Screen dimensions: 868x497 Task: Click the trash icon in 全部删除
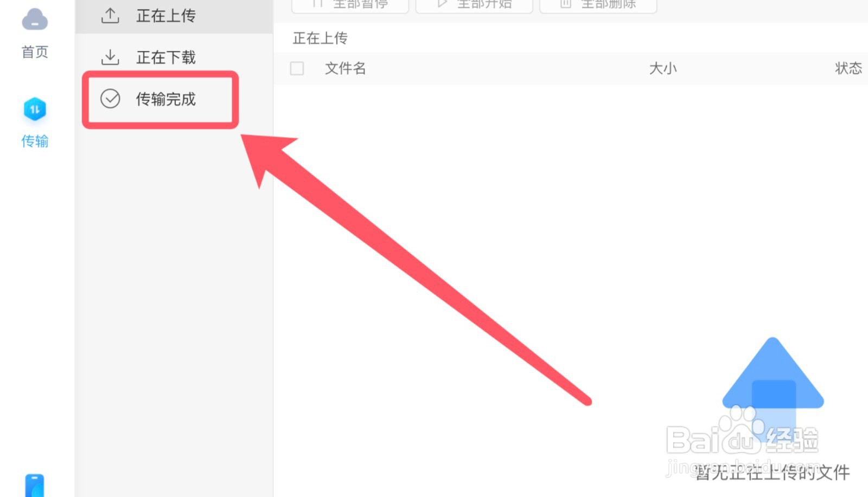[x=566, y=3]
